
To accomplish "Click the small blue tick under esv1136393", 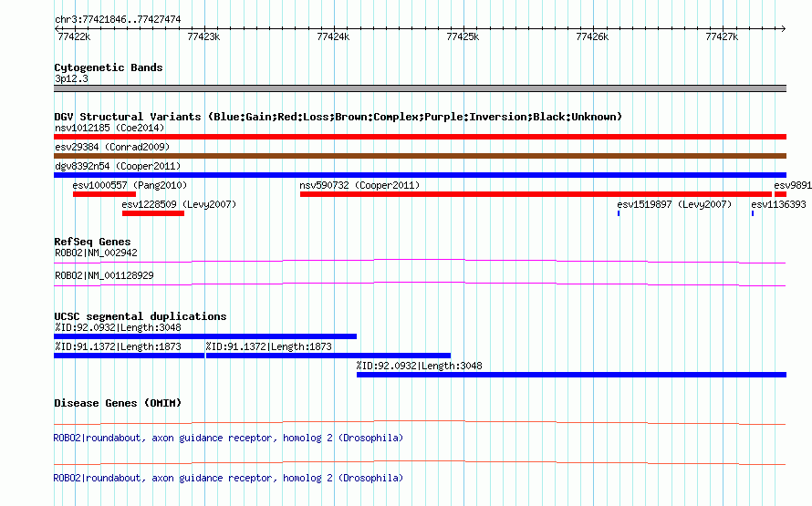I will tap(753, 213).
